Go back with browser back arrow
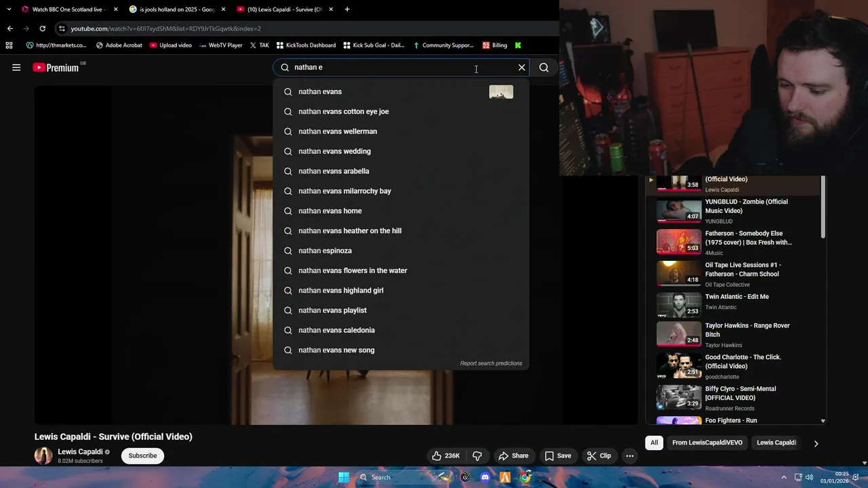 tap(9, 28)
